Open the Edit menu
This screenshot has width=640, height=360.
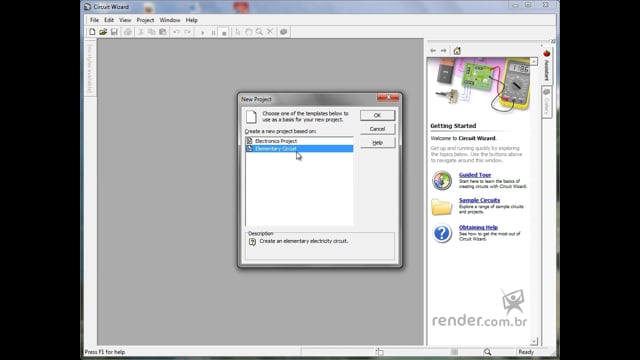pyautogui.click(x=109, y=20)
